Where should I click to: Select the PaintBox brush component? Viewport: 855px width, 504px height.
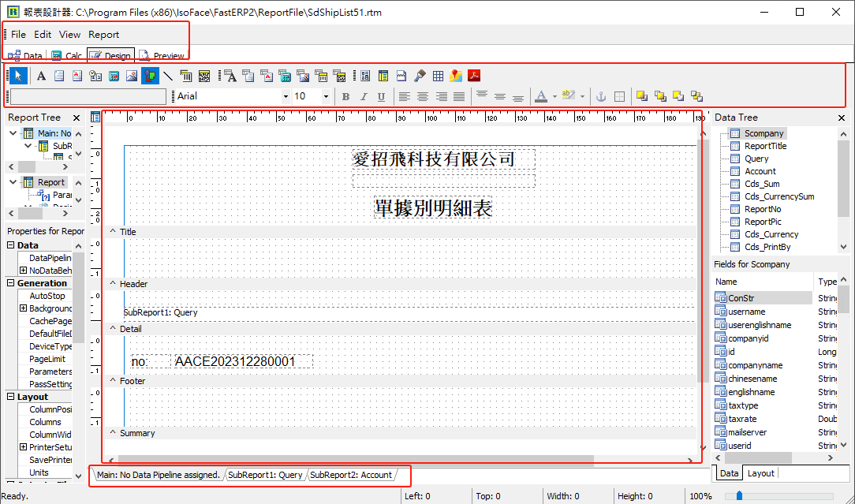click(420, 76)
